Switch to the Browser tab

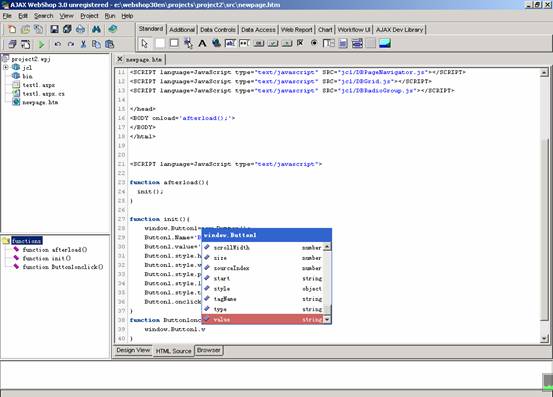click(x=208, y=350)
